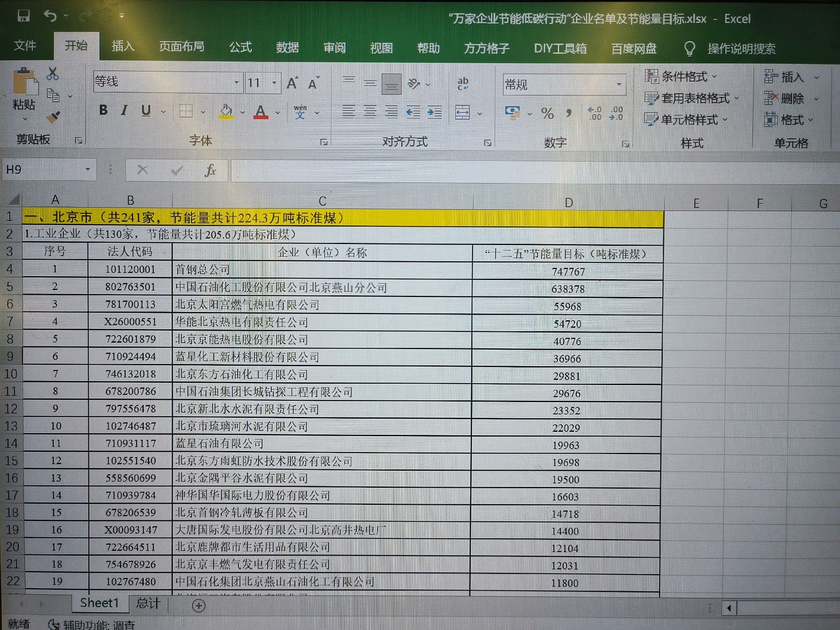Expand the fill color dropdown arrow
Viewport: 840px width, 630px height.
point(243,112)
